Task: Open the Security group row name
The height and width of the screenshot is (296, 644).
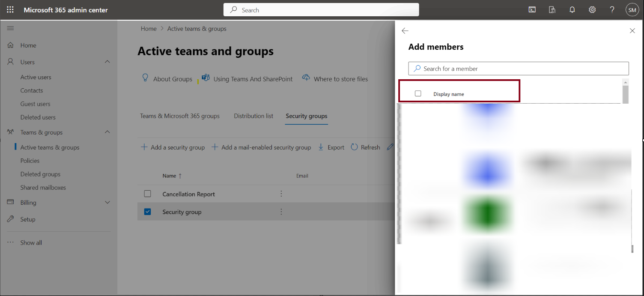Action: 182,212
